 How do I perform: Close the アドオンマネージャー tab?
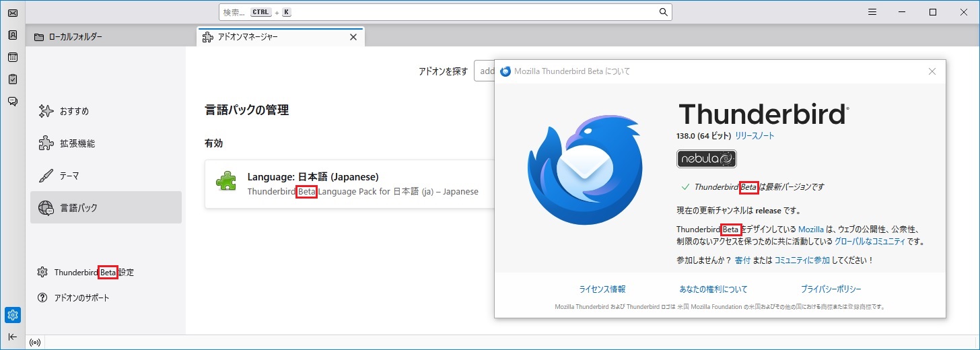coord(353,37)
